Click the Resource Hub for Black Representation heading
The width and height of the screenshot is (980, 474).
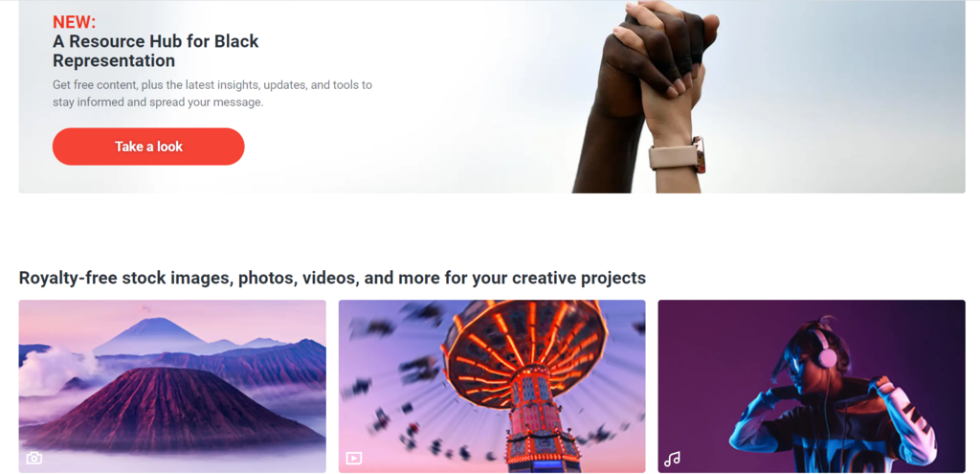click(156, 52)
